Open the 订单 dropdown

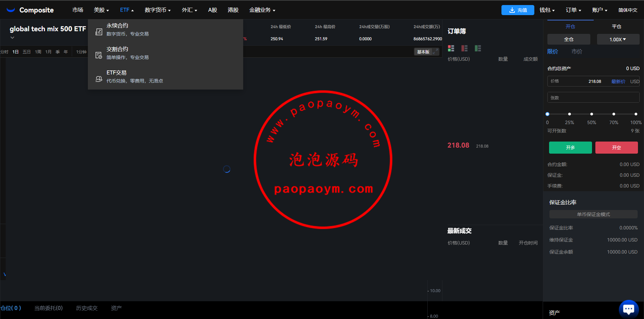tap(573, 10)
